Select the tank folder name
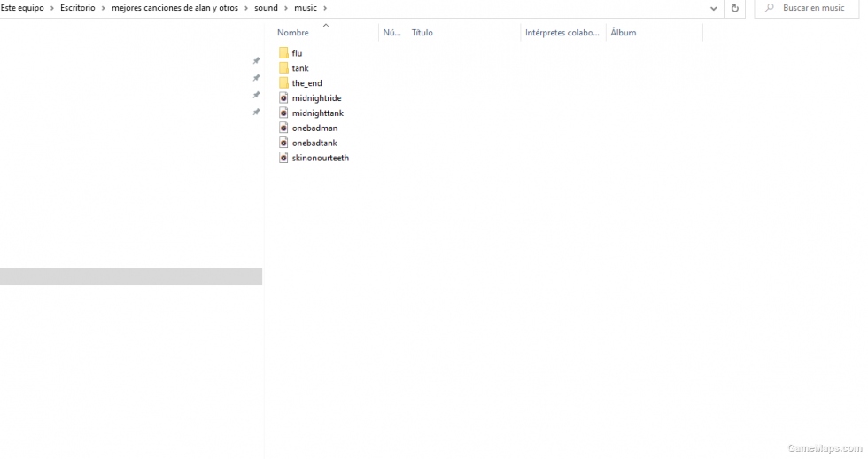 pos(300,68)
